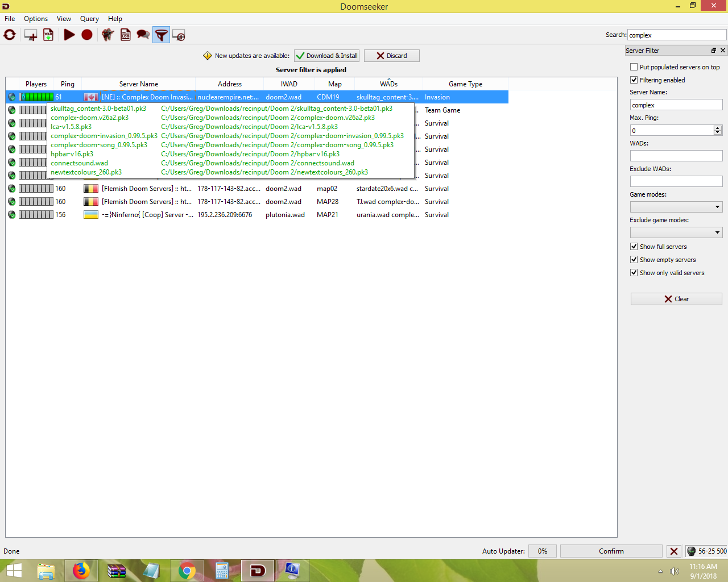This screenshot has height=582, width=728.
Task: Click the buddies soldiers toolbar icon
Action: 107,35
